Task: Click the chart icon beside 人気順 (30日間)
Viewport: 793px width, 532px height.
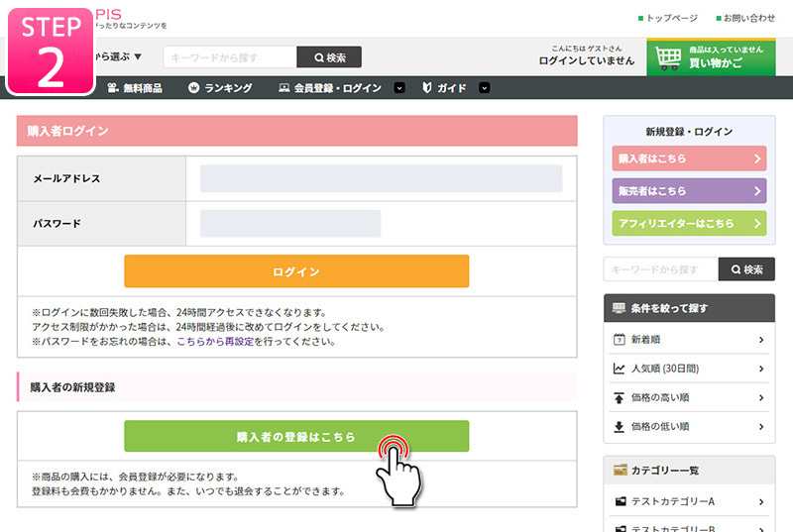Action: coord(619,369)
